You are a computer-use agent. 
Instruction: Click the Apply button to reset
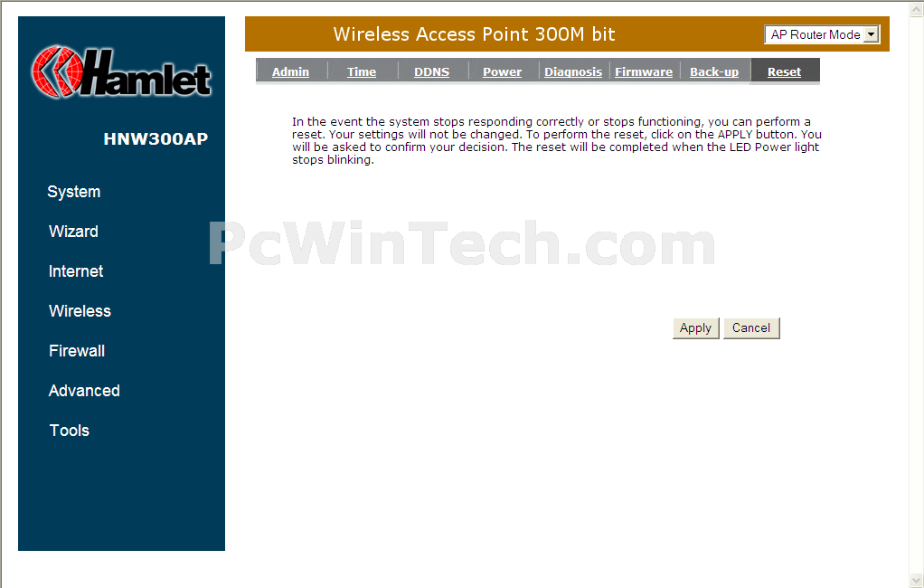[x=695, y=327]
